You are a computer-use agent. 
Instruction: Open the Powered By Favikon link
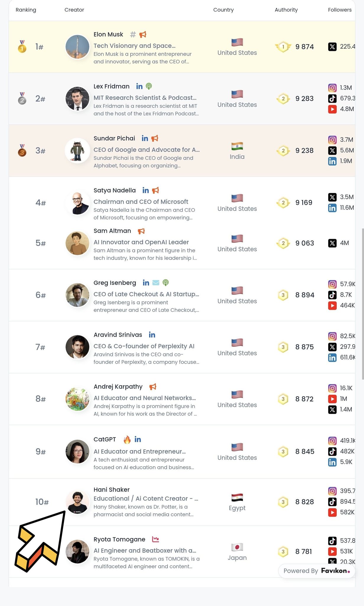pyautogui.click(x=316, y=571)
